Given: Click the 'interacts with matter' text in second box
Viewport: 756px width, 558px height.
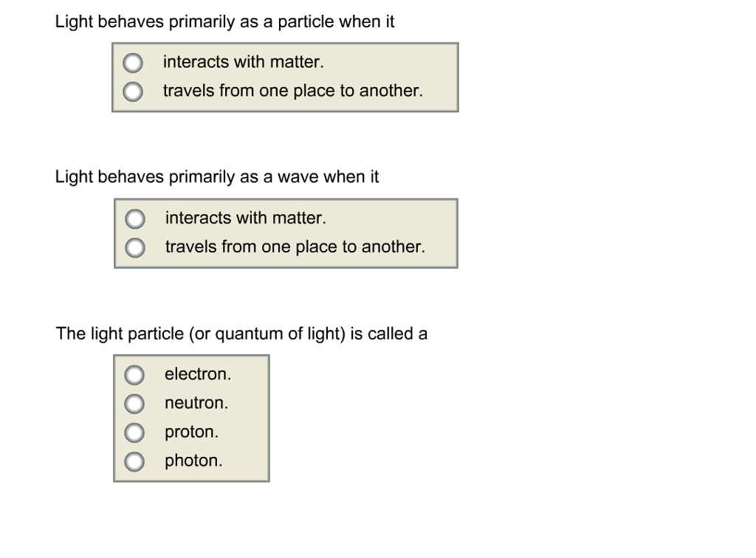Looking at the screenshot, I should coord(245,218).
